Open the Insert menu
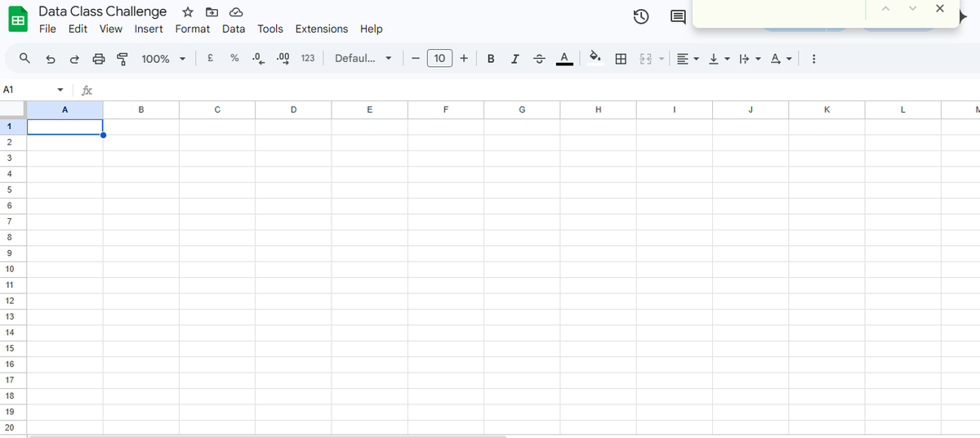The width and height of the screenshot is (980, 438). (x=149, y=29)
